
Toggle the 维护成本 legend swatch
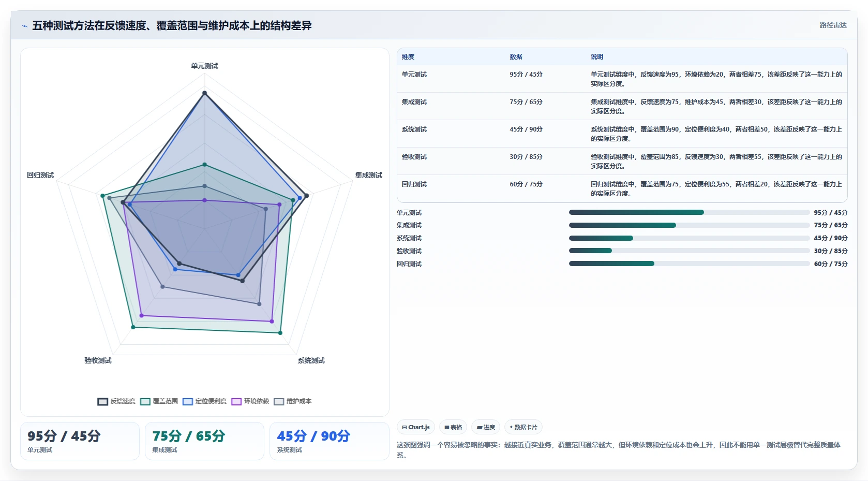tap(279, 402)
